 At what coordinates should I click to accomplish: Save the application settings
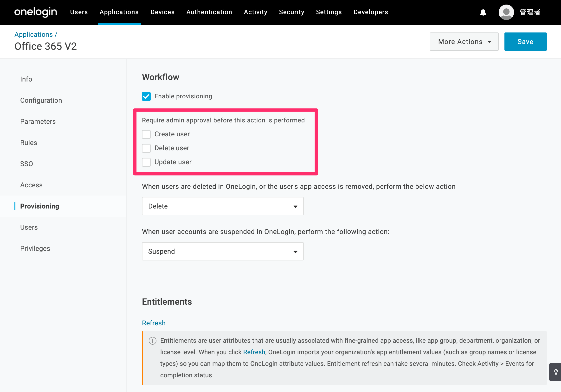coord(525,42)
